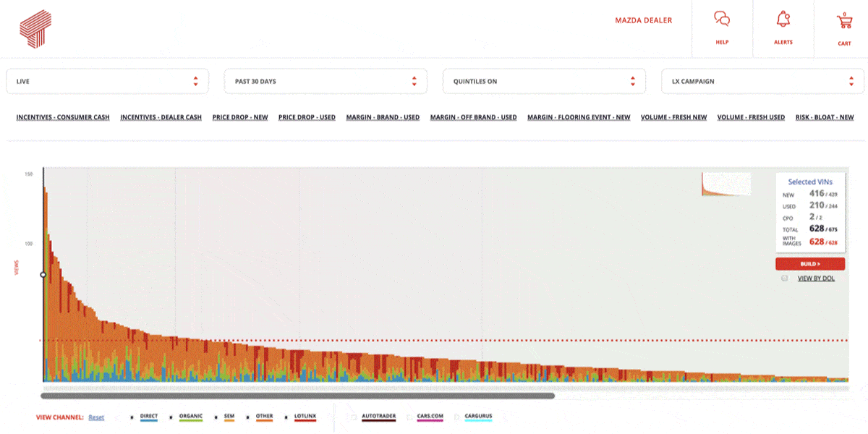Click the Mazda Dealer account link
This screenshot has height=434, width=868.
[643, 20]
